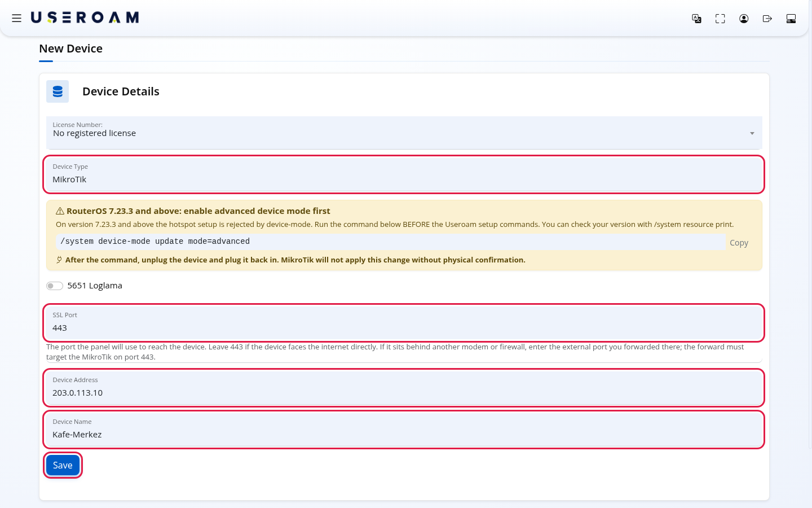The width and height of the screenshot is (812, 508).
Task: Open the user account profile icon
Action: click(744, 19)
